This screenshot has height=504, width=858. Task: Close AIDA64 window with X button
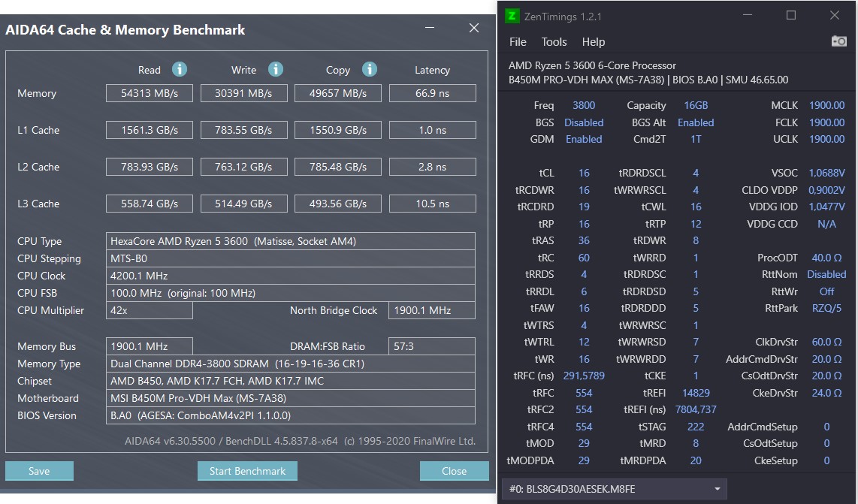point(474,28)
